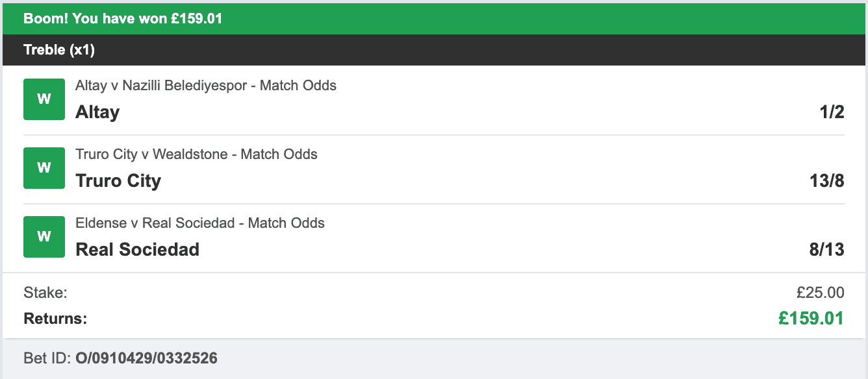Click the middle selection's green status square
The height and width of the screenshot is (379, 868).
tap(44, 167)
